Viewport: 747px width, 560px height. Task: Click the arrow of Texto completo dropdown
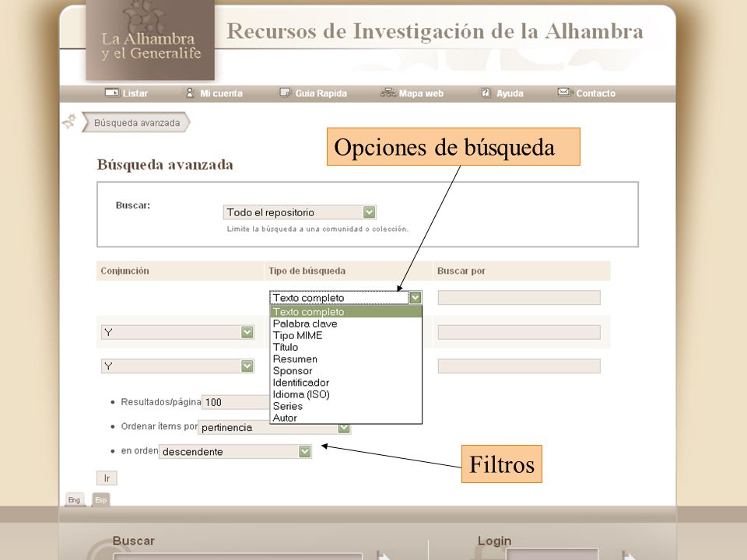(416, 298)
